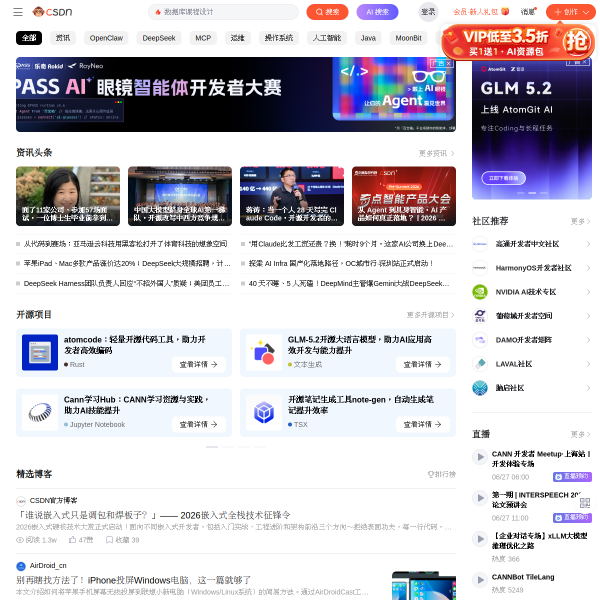View details of Cann学习Hub project

199,425
